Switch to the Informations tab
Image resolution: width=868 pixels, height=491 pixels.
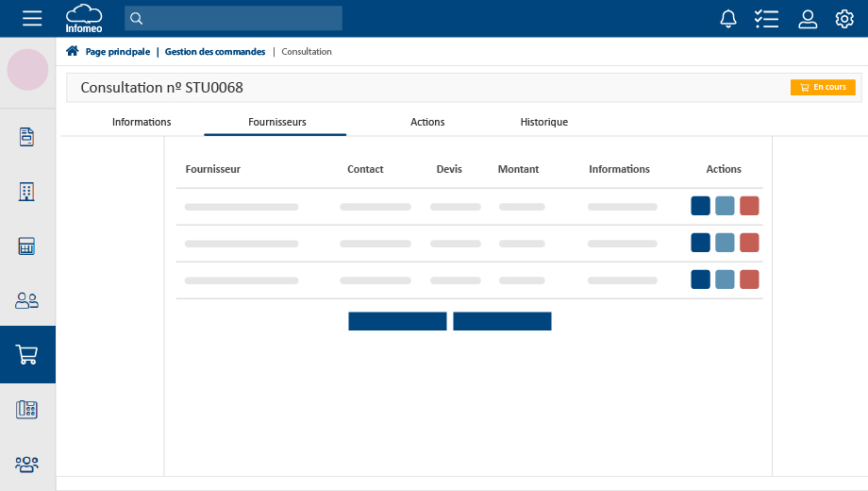[142, 122]
